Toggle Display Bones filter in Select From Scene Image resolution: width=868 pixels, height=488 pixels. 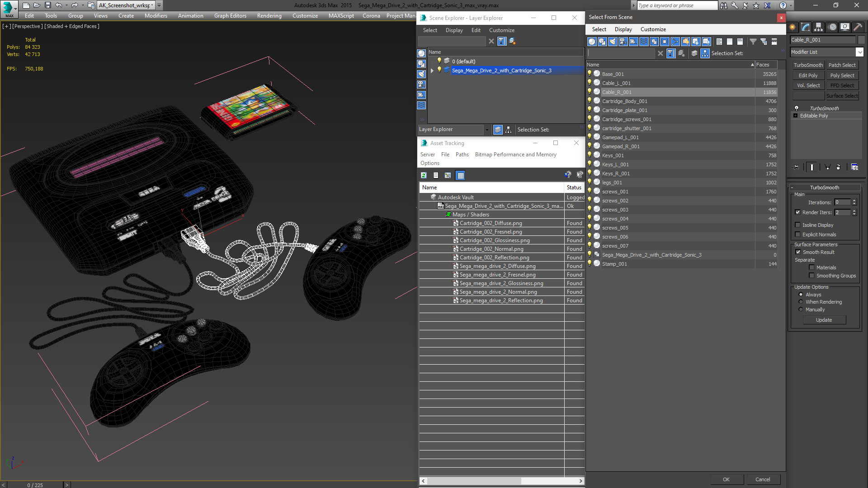(x=675, y=42)
